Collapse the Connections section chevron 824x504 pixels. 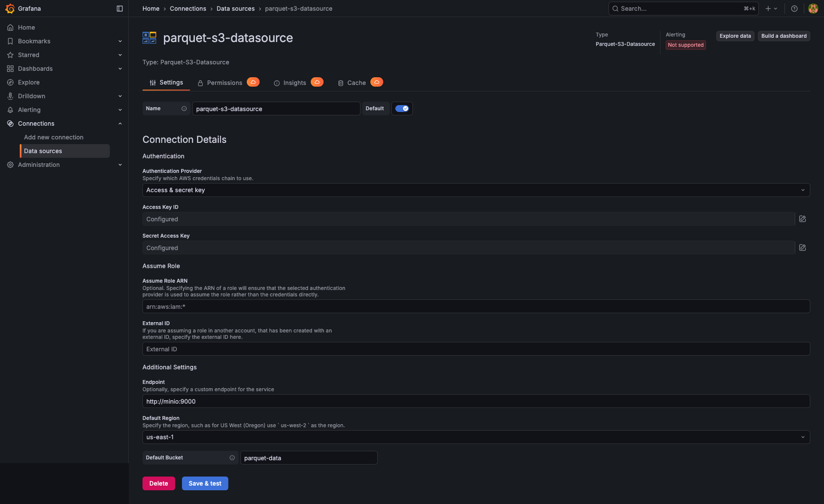120,124
